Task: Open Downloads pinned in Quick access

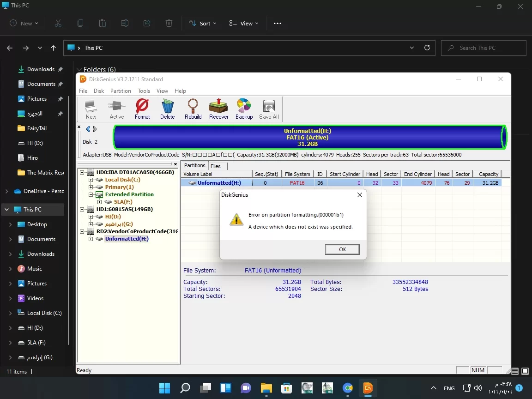Action: tap(40, 69)
